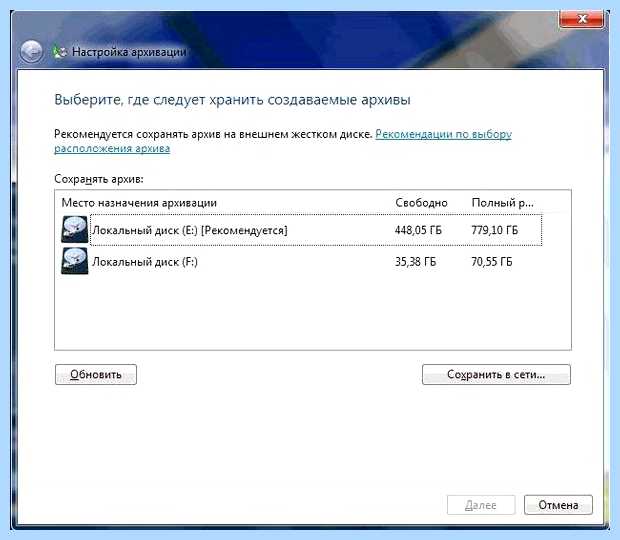Screen dimensions: 620x540
Task: Click the Настройка архивации title text
Action: tap(129, 52)
